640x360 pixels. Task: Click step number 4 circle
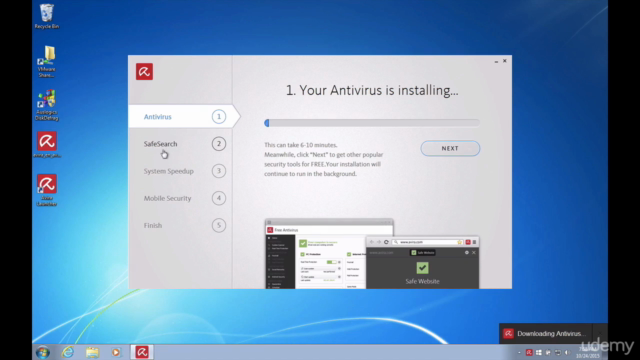(x=219, y=198)
